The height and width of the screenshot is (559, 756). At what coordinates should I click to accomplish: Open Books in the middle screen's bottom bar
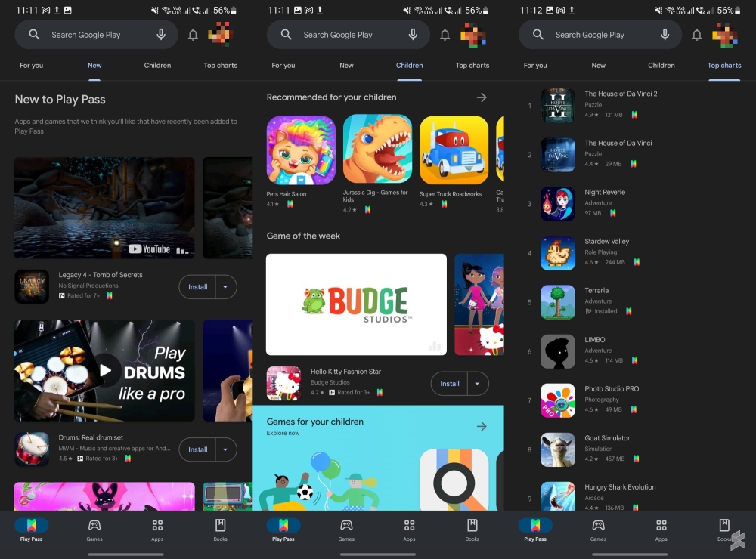click(x=472, y=530)
